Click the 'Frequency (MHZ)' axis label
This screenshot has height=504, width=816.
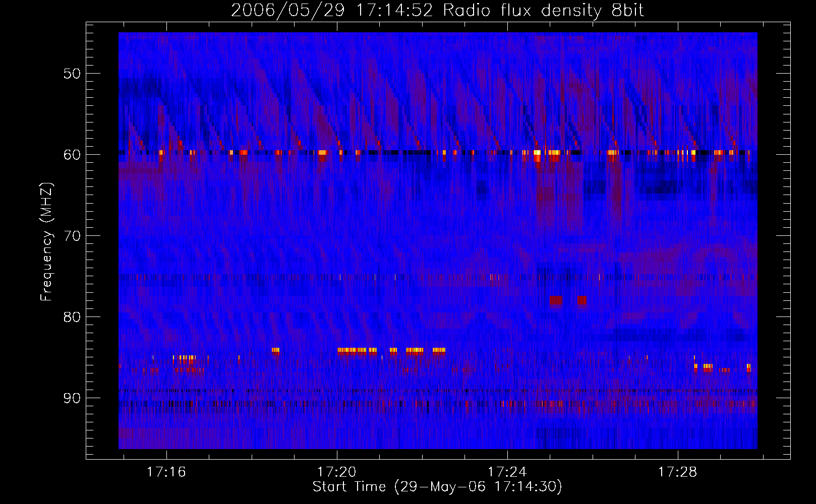click(46, 242)
